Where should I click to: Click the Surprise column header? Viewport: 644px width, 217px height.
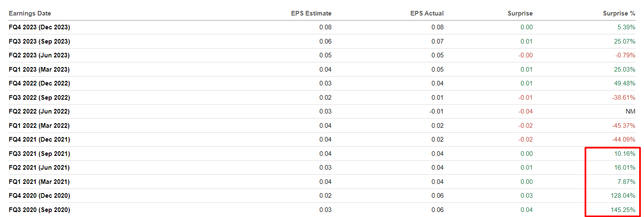click(x=520, y=13)
